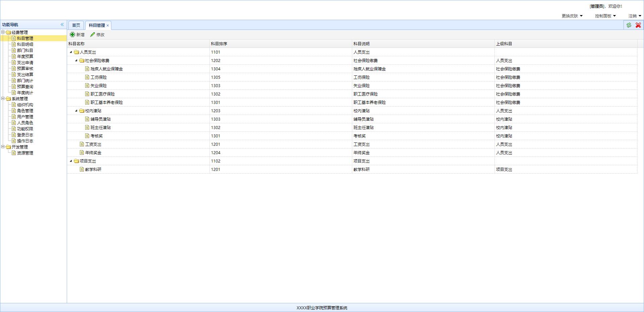Switch to the 首页 tab
644x312 pixels.
76,25
